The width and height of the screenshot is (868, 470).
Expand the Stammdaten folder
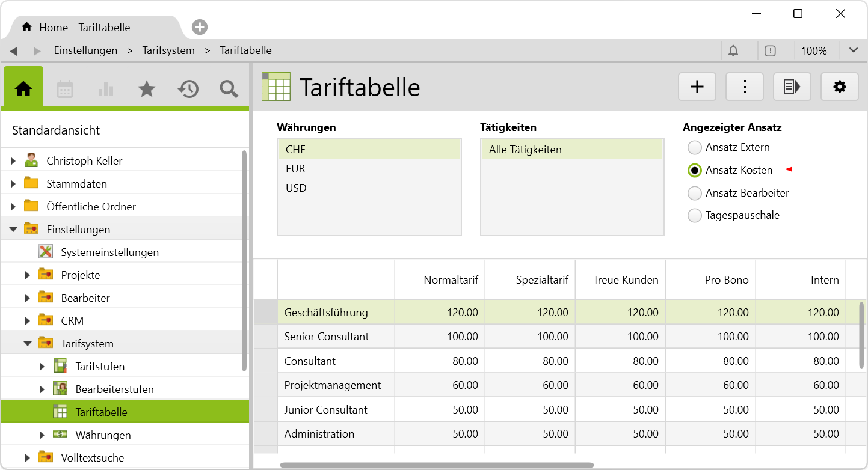[x=13, y=184]
